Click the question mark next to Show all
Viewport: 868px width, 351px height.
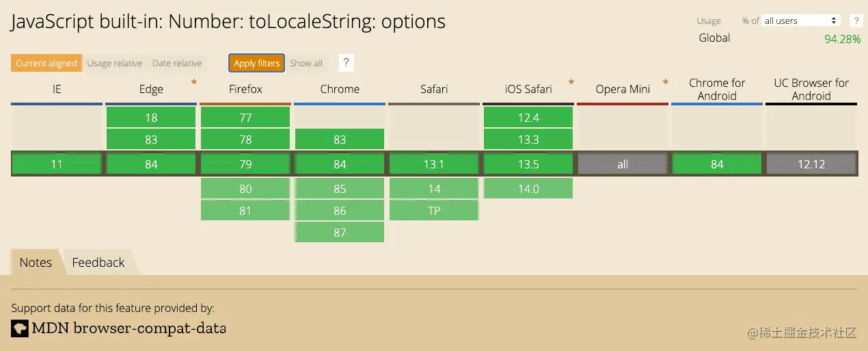pyautogui.click(x=347, y=63)
